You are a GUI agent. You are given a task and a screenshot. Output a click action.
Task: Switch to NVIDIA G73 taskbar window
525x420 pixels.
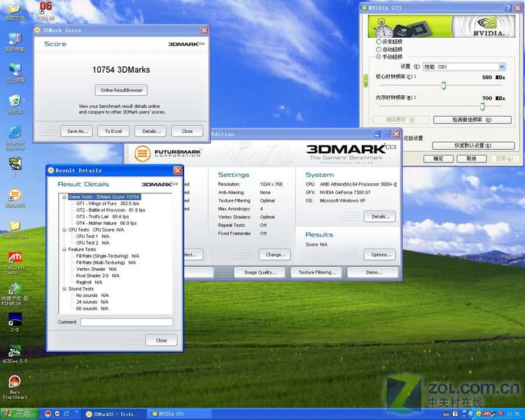click(x=179, y=414)
